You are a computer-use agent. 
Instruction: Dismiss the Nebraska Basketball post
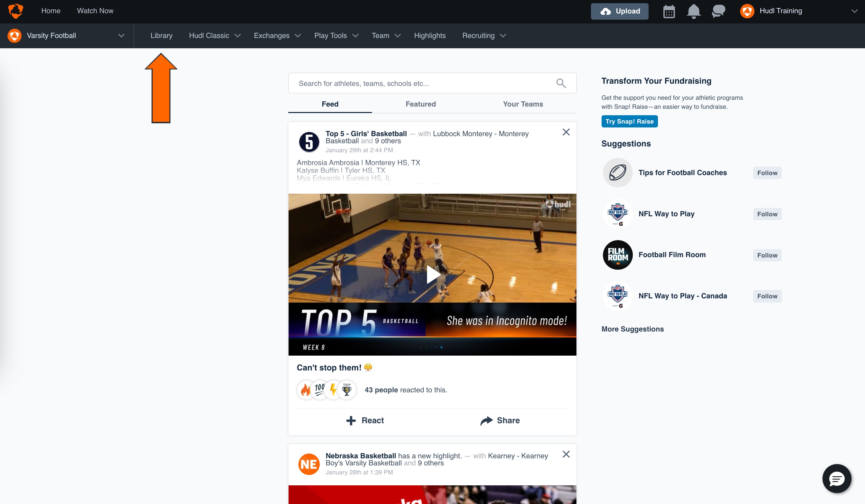click(x=566, y=454)
